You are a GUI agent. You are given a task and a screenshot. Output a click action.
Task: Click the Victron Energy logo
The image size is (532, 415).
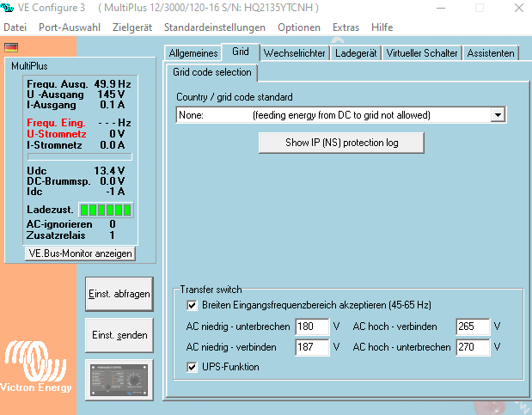pos(35,367)
